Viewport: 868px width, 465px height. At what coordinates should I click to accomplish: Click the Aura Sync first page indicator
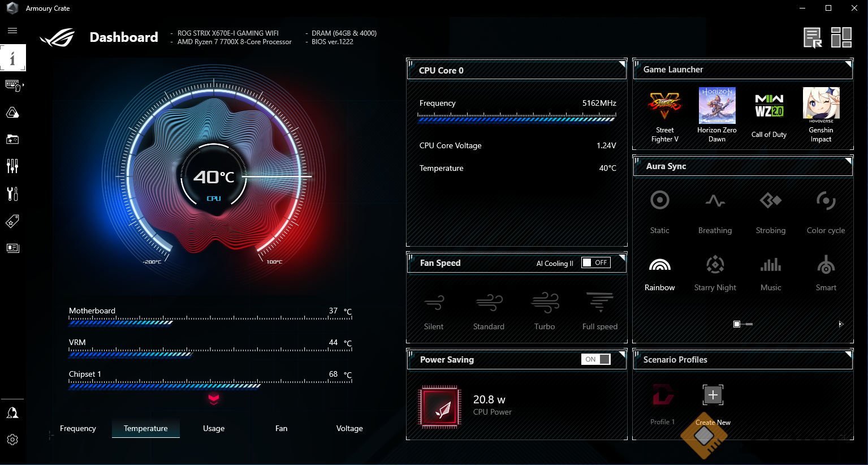[x=736, y=324]
